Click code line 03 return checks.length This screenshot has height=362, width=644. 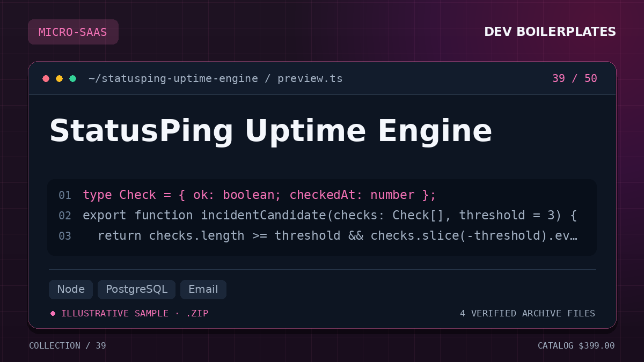pyautogui.click(x=337, y=236)
